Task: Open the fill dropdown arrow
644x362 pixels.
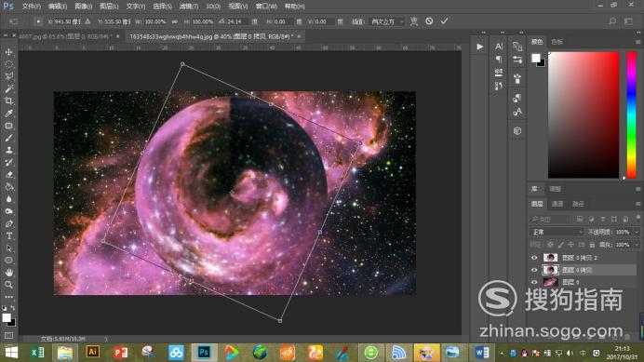Action: [637, 245]
